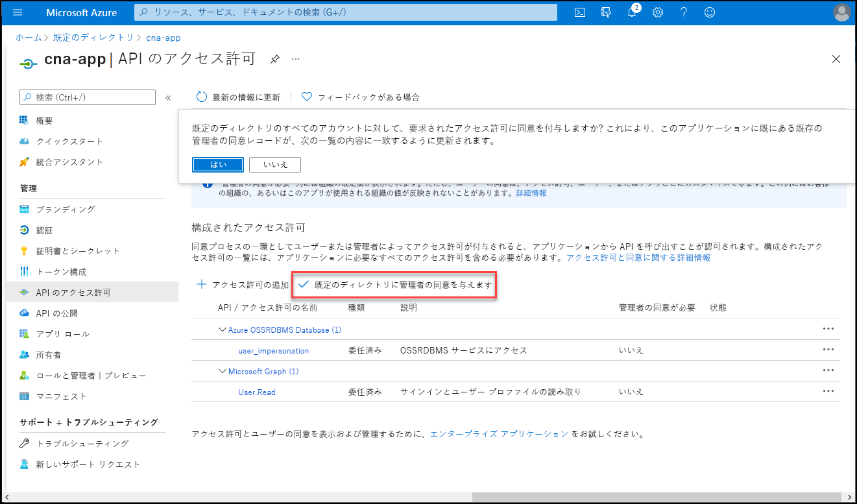This screenshot has width=857, height=504.
Task: Open アクセス許可と同意に関する詳細情報 link
Action: point(638,258)
